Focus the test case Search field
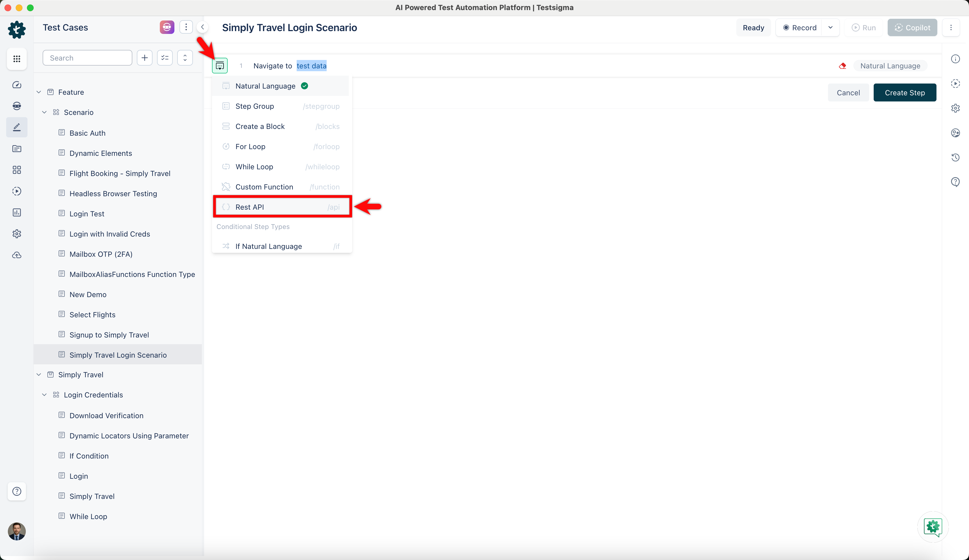Viewport: 969px width, 560px height. 87,58
